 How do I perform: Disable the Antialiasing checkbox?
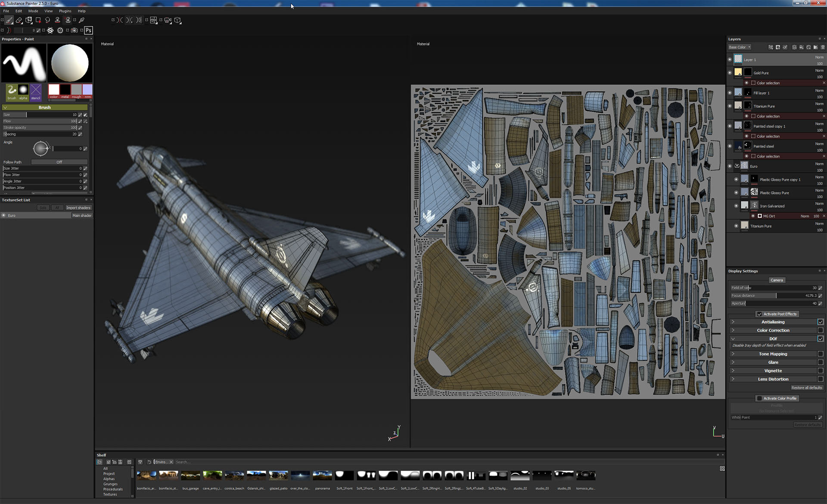tap(821, 322)
